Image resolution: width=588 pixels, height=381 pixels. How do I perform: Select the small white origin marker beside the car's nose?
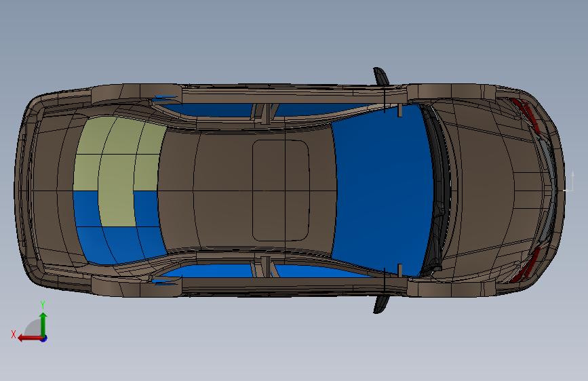[x=569, y=182]
